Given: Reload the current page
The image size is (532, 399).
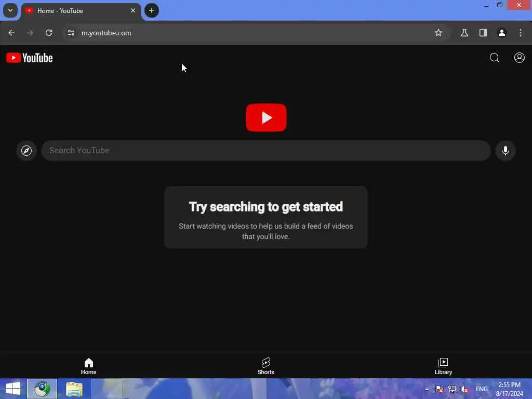Looking at the screenshot, I should [x=49, y=33].
